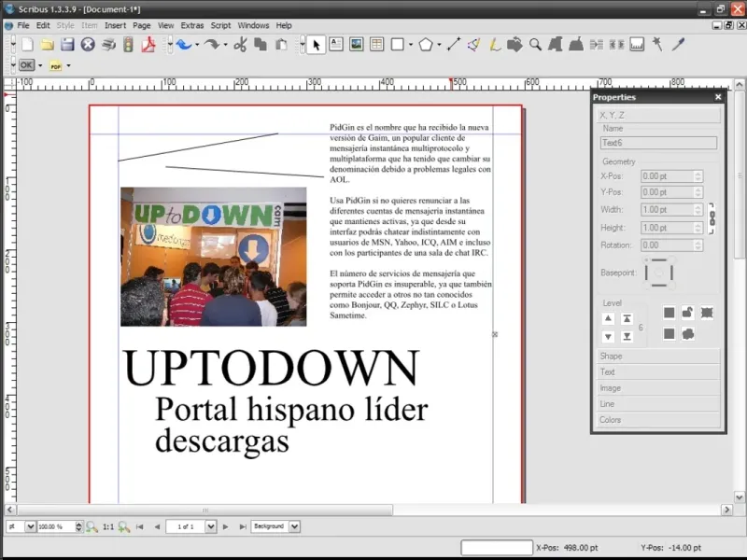Click the Insert Table tool

click(x=377, y=44)
